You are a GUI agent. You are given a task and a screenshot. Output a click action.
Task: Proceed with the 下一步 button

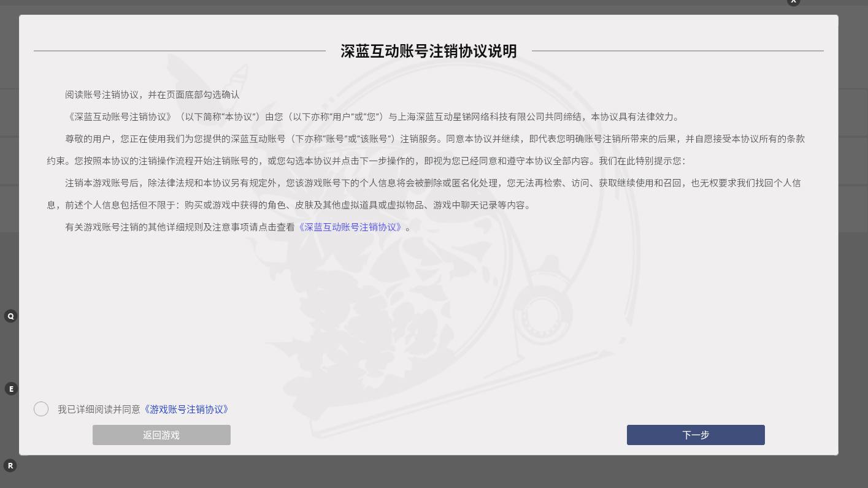tap(695, 435)
